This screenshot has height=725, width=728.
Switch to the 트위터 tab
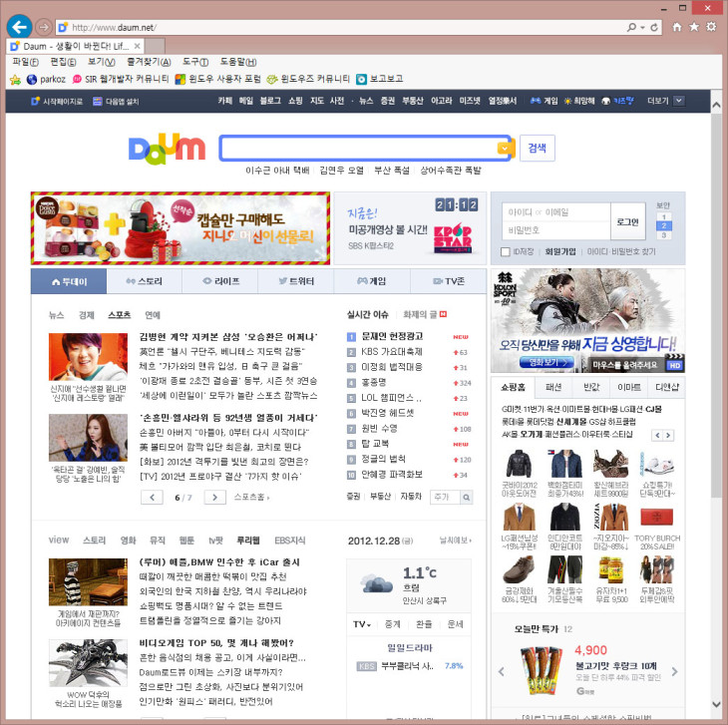(296, 281)
